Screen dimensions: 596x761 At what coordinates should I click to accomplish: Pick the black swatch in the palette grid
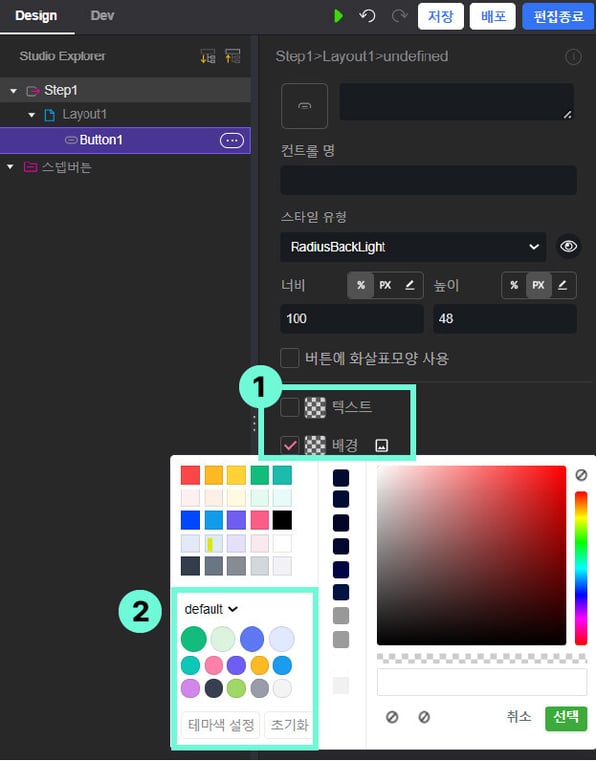click(x=282, y=520)
